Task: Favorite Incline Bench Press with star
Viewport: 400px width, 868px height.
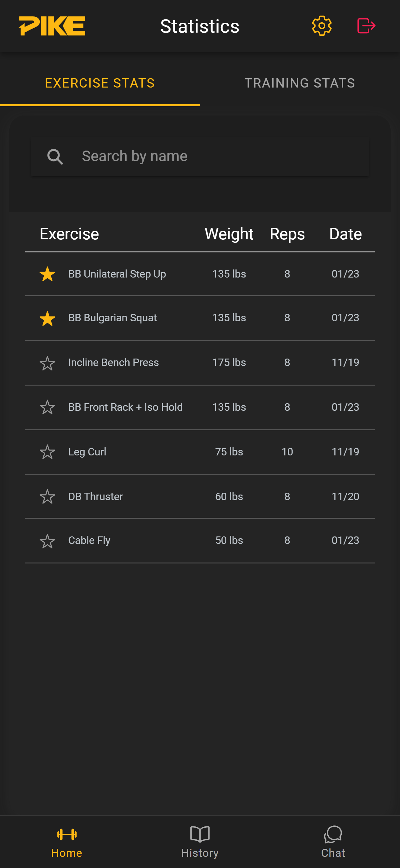Action: (x=47, y=363)
